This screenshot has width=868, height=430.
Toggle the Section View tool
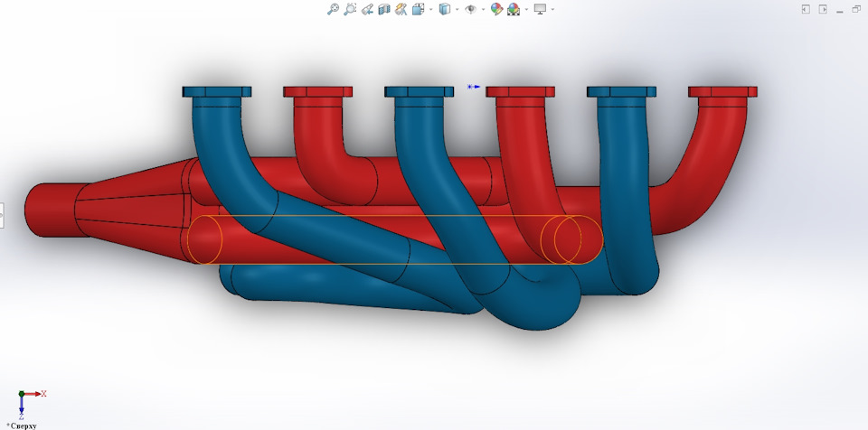pyautogui.click(x=384, y=9)
